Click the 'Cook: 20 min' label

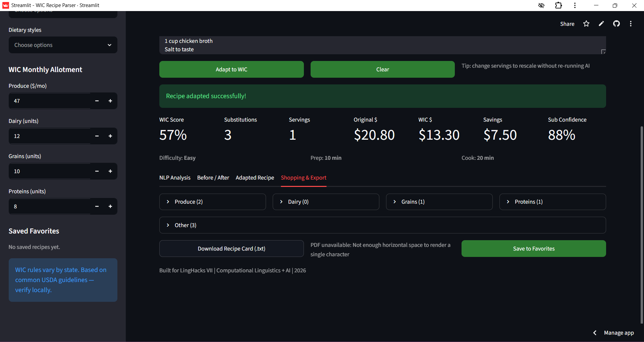coord(478,158)
